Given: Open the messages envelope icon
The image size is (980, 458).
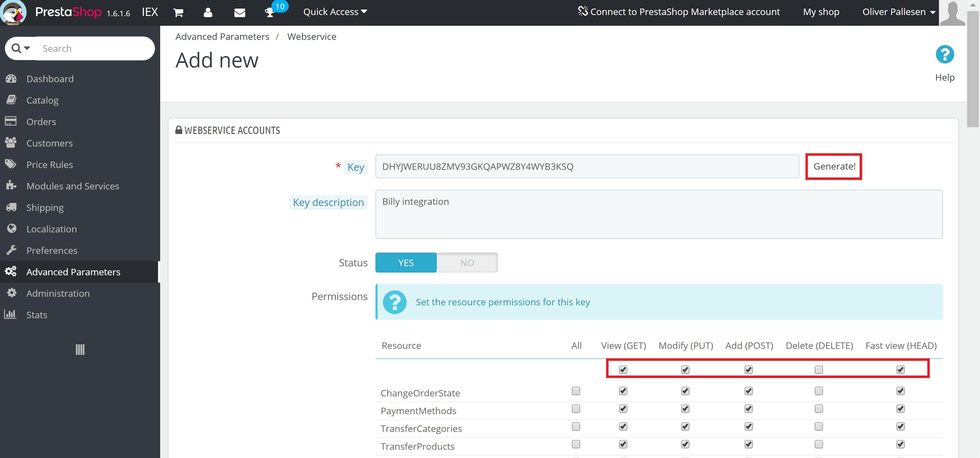Looking at the screenshot, I should pos(239,13).
